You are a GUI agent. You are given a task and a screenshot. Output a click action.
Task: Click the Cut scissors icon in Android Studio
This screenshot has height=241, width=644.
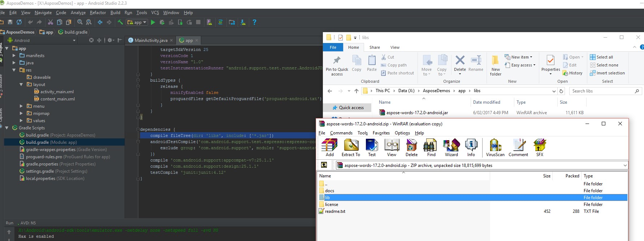(x=51, y=22)
